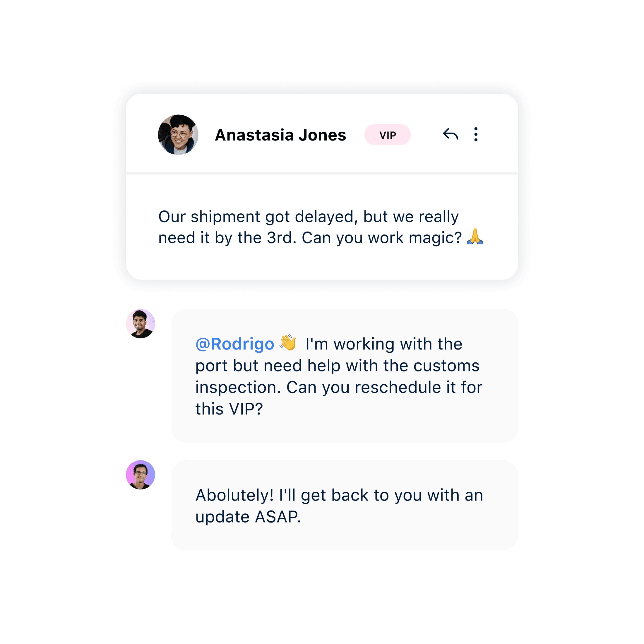Viewport: 644px width, 644px height.
Task: Click "Can you reschedule it for" text
Action: click(384, 387)
